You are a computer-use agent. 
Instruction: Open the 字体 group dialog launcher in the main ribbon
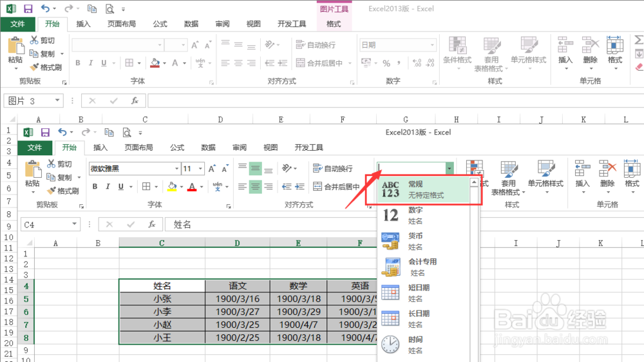[211, 82]
